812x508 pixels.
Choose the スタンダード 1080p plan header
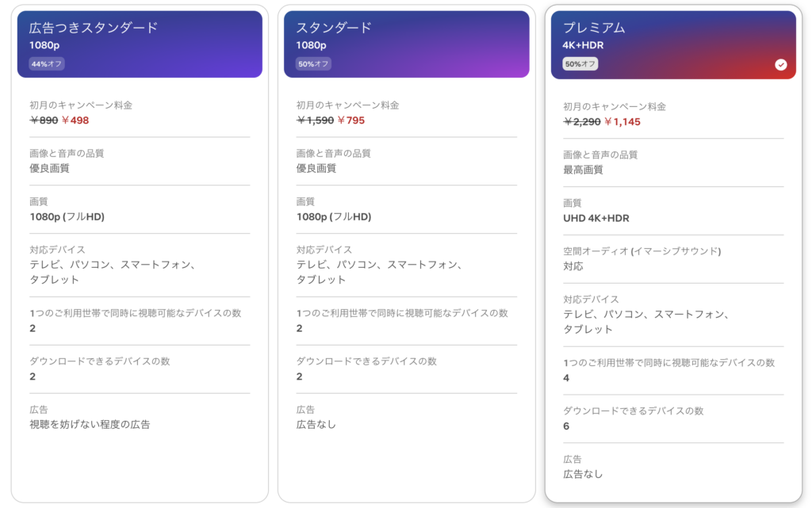coord(406,44)
